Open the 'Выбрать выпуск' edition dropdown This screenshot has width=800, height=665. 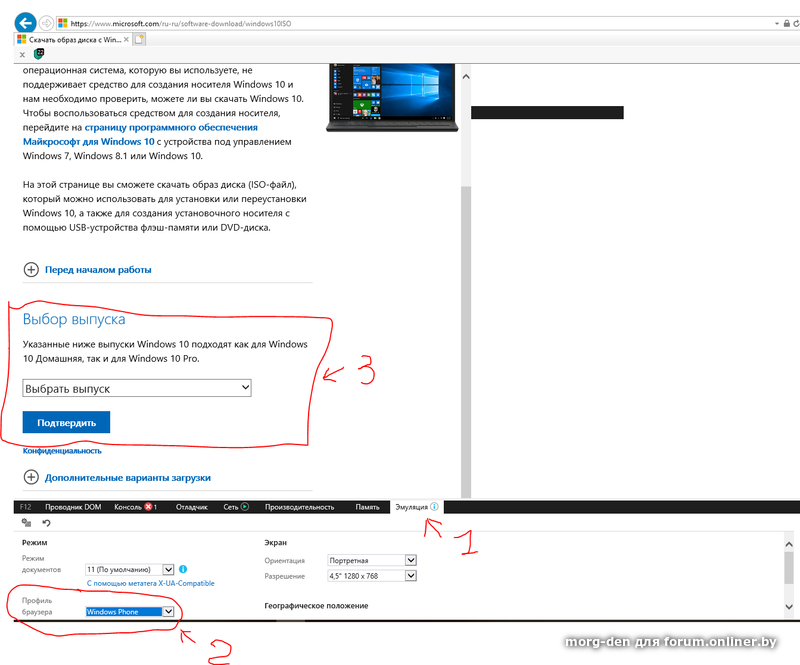(137, 388)
